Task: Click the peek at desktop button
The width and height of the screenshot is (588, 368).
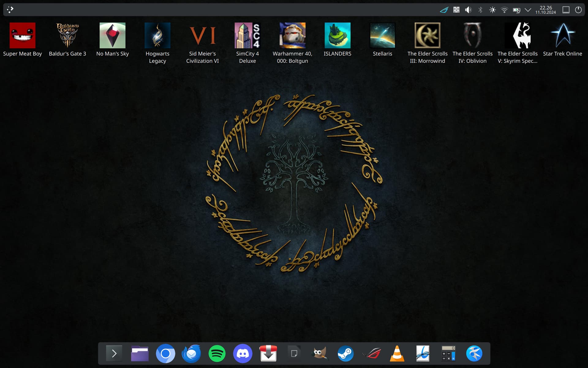Action: (x=566, y=10)
